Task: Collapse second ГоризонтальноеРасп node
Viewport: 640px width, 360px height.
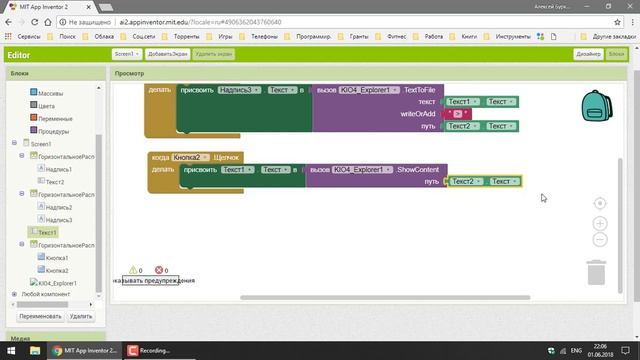Action: [22, 193]
